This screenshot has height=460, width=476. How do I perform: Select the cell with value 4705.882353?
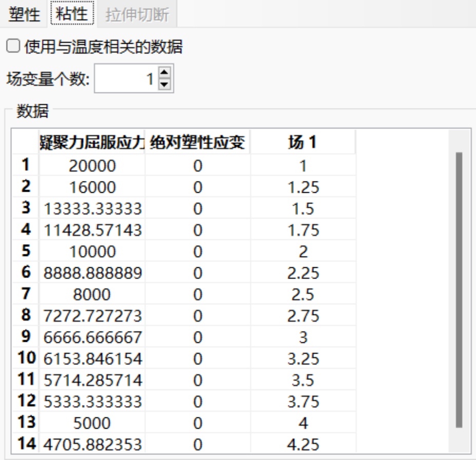tap(91, 443)
